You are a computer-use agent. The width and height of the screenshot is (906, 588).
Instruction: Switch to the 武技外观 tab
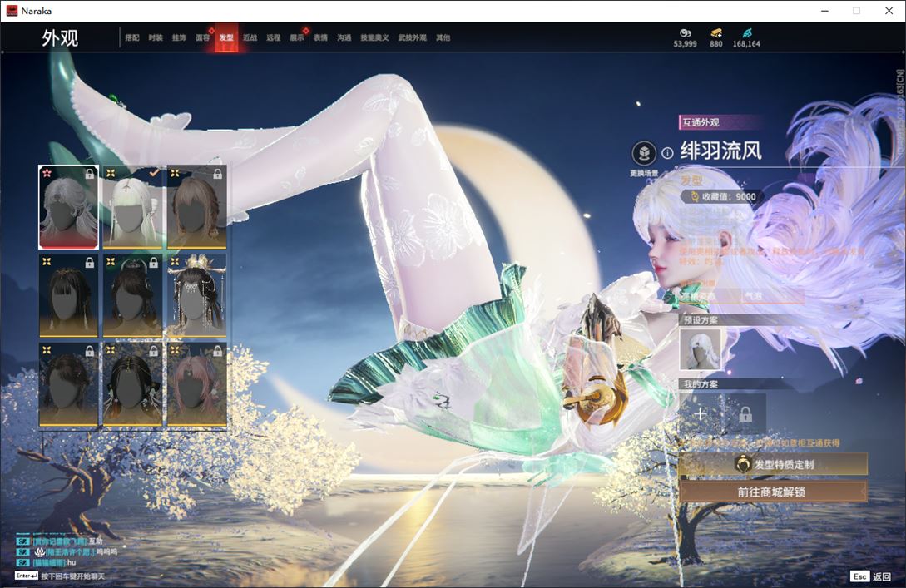pos(412,37)
